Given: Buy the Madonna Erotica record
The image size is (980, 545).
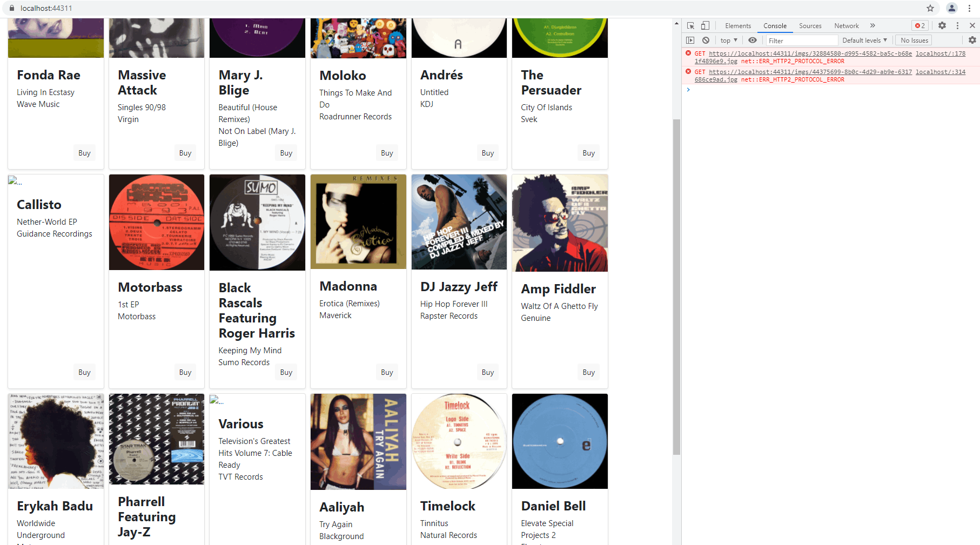Looking at the screenshot, I should (x=387, y=372).
